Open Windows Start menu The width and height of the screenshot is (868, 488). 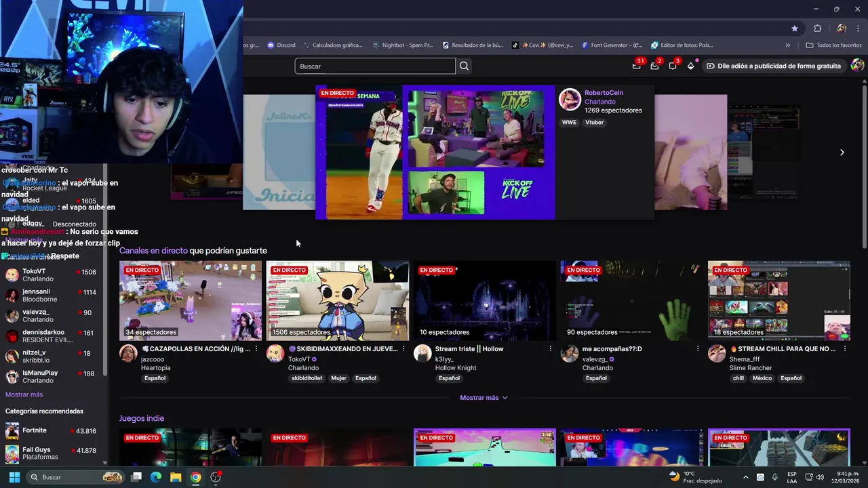click(x=14, y=477)
